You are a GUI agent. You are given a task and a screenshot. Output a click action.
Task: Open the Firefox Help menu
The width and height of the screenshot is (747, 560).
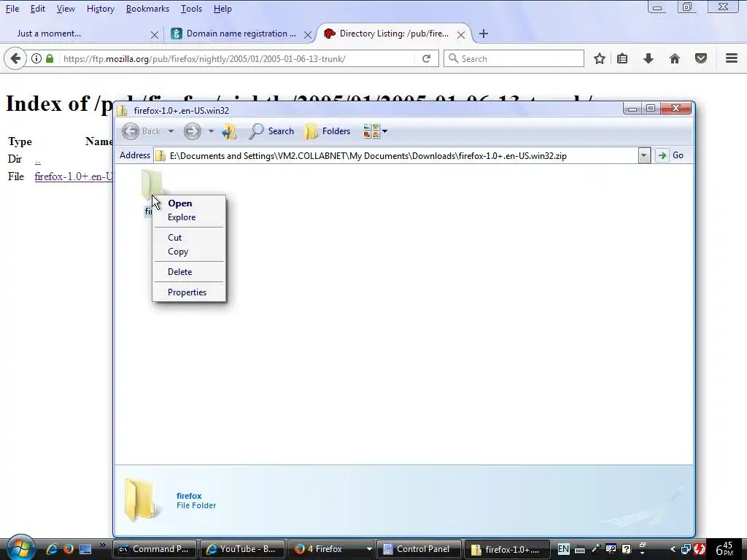tap(222, 9)
